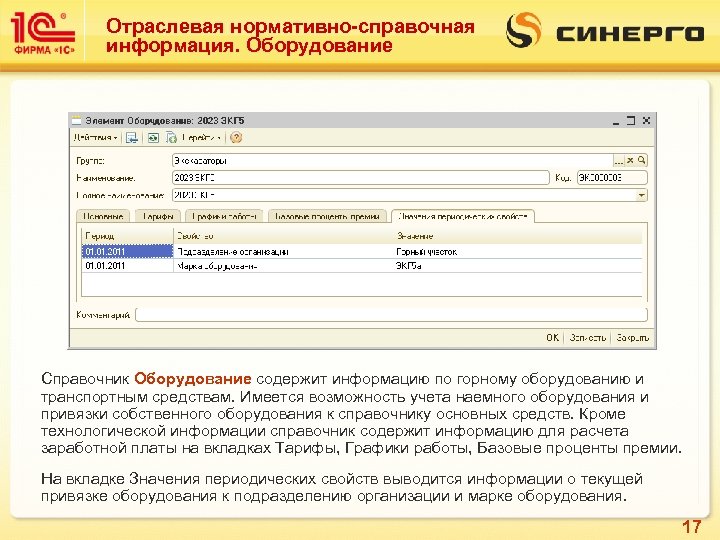Screen dimensions: 720x540
Task: Select the Значения периодических свойств tab
Action: coord(463,216)
